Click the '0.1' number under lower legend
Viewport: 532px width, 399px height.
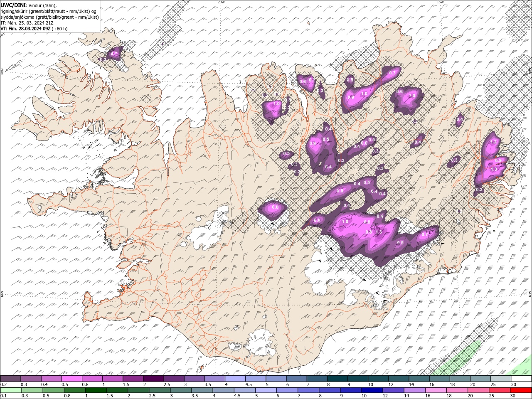[3, 396]
